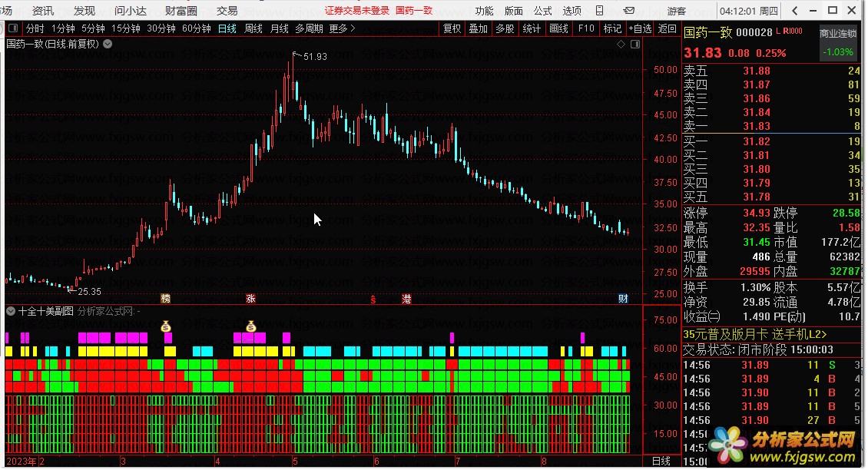The height and width of the screenshot is (470, 868).
Task: Switch to 60分钟 period
Action: 197,28
